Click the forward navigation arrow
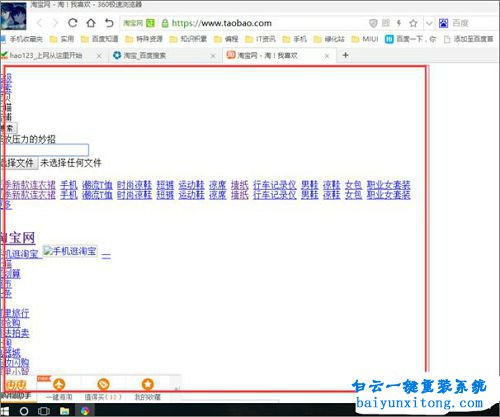 (x=55, y=23)
